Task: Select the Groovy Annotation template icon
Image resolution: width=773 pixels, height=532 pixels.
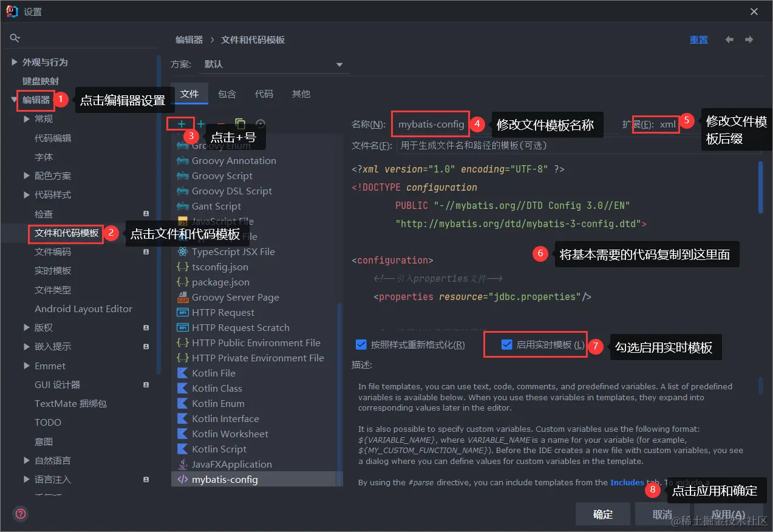Action: [x=182, y=160]
